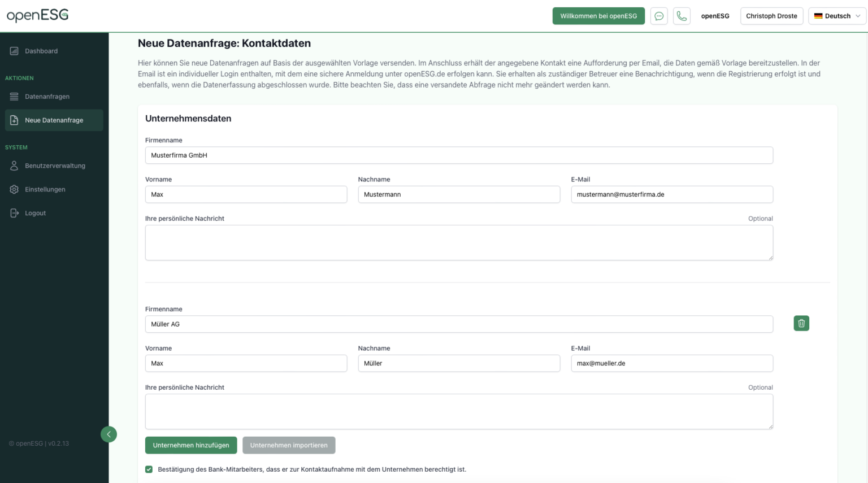Open the Deutsch language dropdown

837,16
